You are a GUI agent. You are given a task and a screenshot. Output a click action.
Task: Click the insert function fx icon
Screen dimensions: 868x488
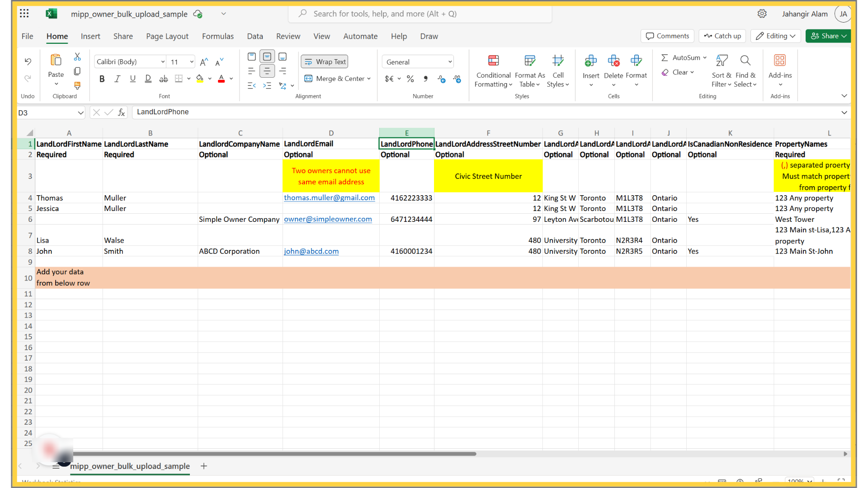point(121,113)
